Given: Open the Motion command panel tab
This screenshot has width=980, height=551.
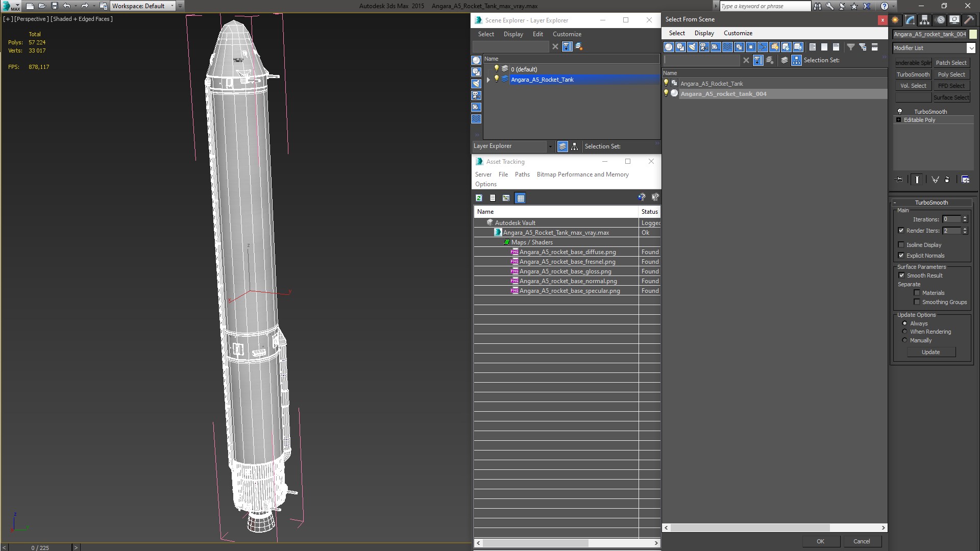Looking at the screenshot, I should (940, 20).
